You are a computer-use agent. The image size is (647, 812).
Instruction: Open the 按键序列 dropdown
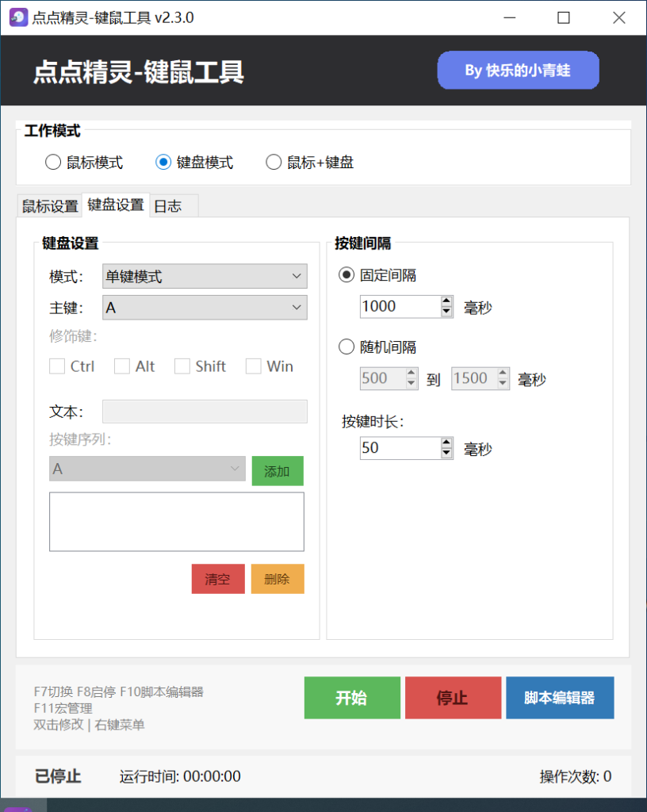(146, 469)
